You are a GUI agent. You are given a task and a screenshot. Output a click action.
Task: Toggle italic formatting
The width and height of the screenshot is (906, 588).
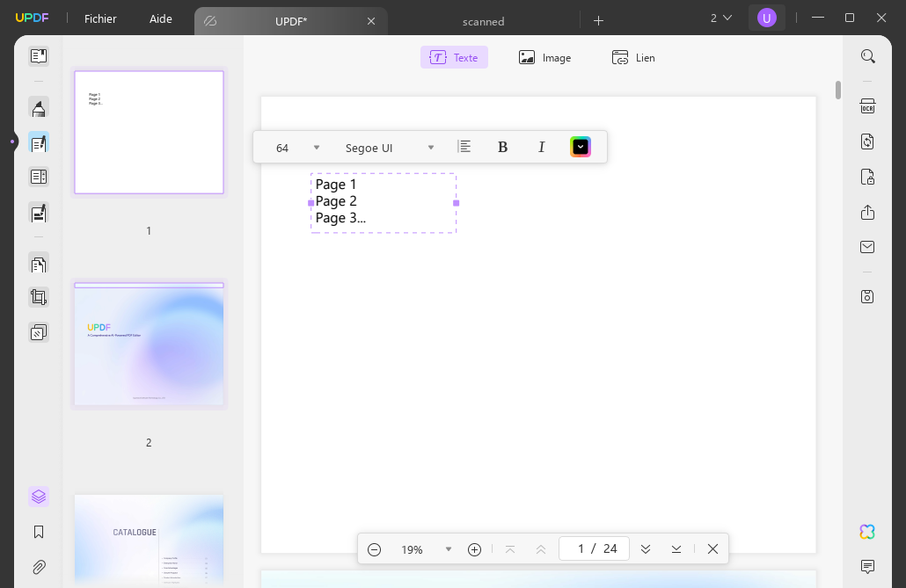click(x=542, y=148)
